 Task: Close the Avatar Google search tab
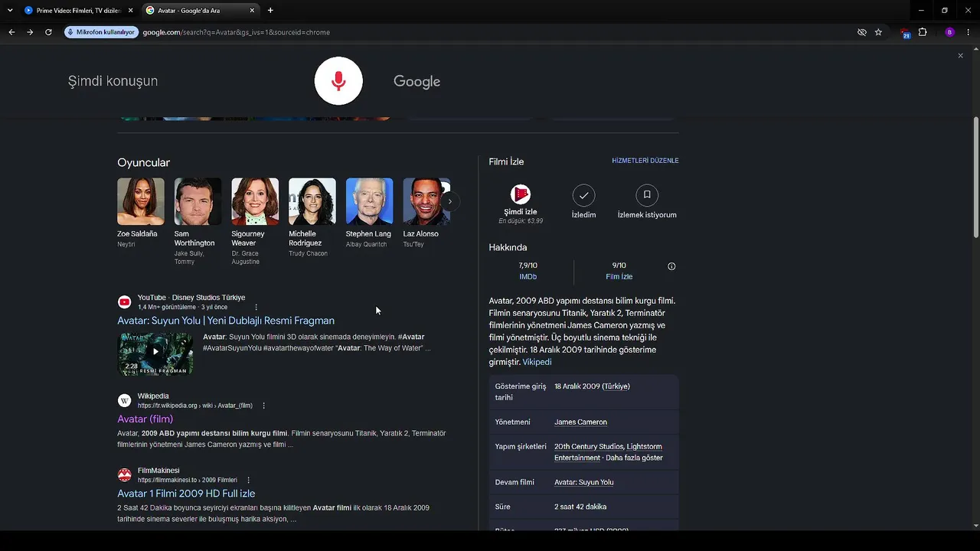pyautogui.click(x=252, y=11)
